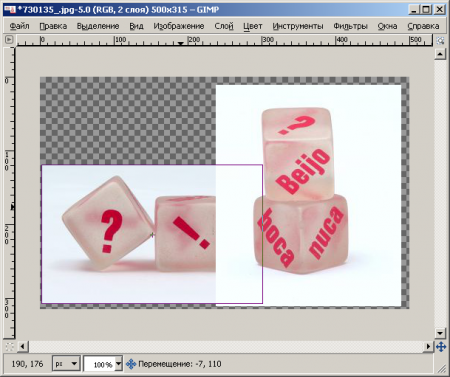Viewport: 450px width, 377px height.
Task: Open the Инструменты menu
Action: (298, 26)
